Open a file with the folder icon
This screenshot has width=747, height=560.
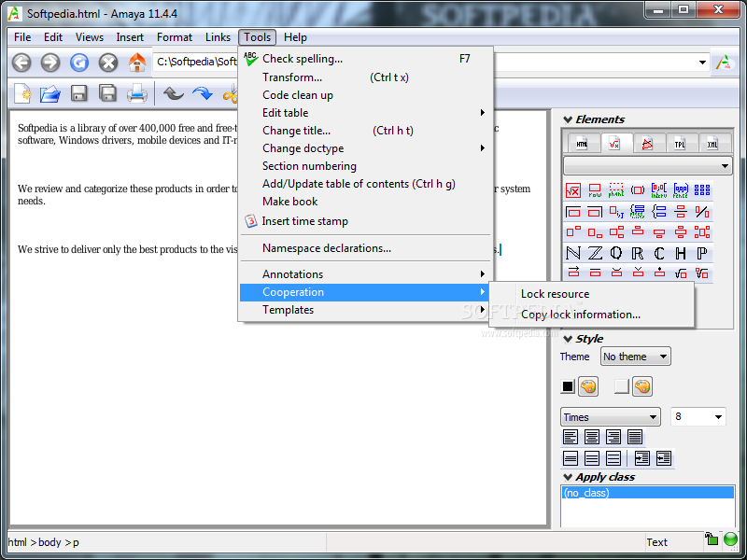(50, 93)
